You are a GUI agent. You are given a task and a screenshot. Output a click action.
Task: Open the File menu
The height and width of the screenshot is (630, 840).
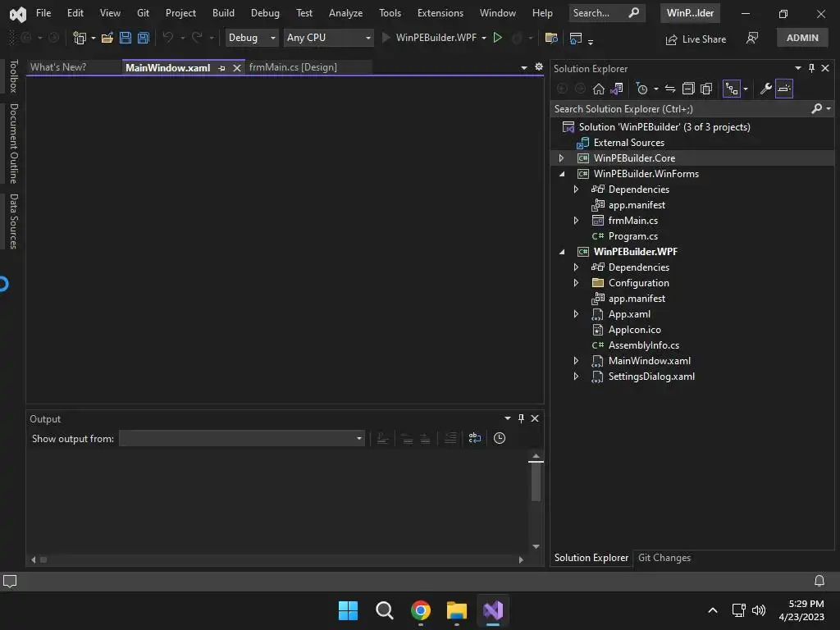point(43,13)
